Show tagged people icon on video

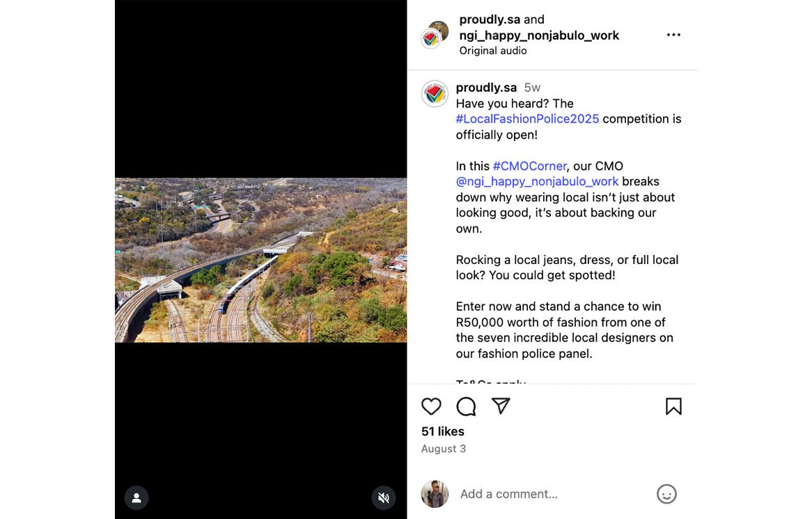(136, 497)
